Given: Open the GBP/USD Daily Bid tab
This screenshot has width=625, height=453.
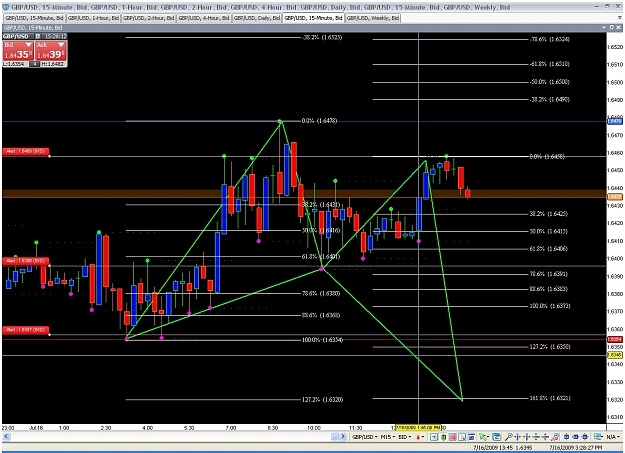Looking at the screenshot, I should click(x=257, y=18).
